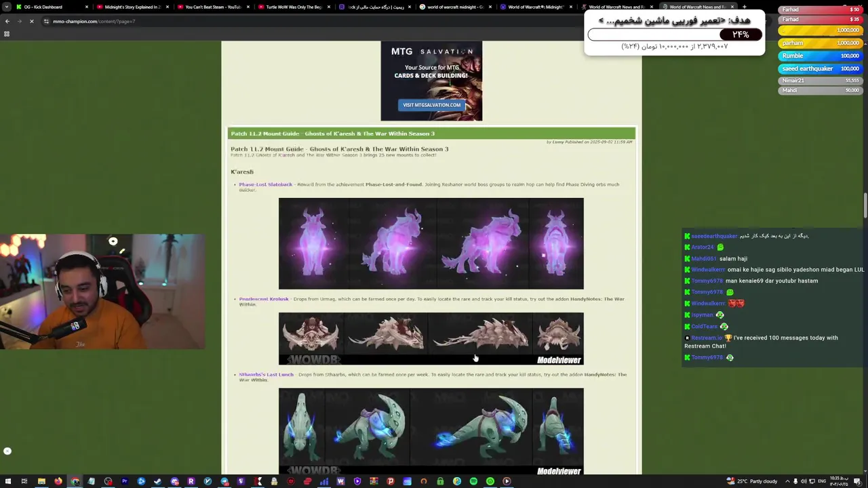Open the purple W app in taskbar

[341, 481]
